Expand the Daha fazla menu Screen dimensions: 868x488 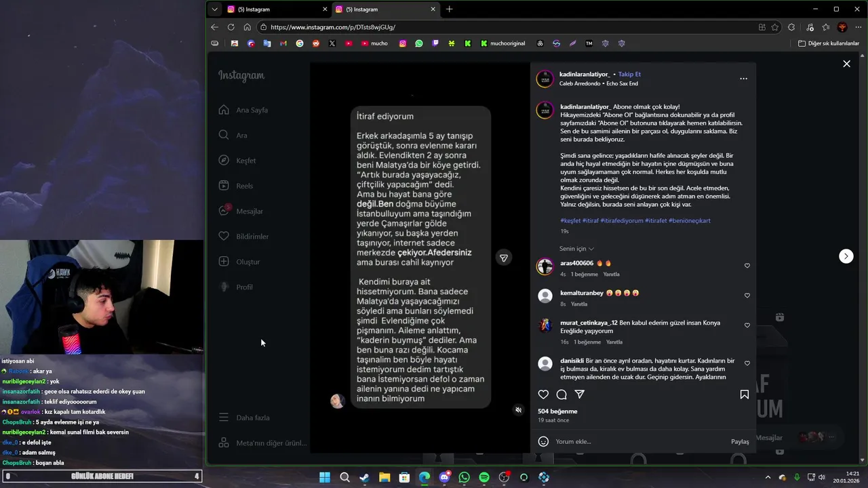pyautogui.click(x=244, y=418)
